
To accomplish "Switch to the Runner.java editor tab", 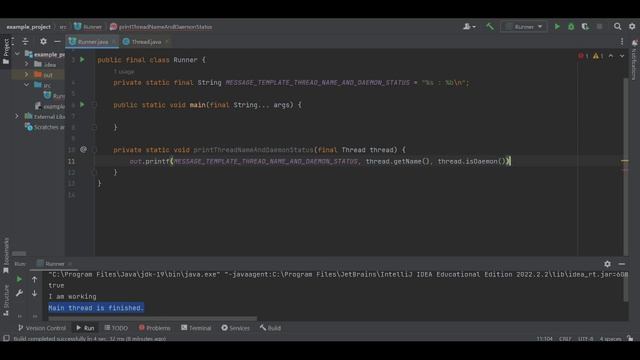I will [x=92, y=42].
